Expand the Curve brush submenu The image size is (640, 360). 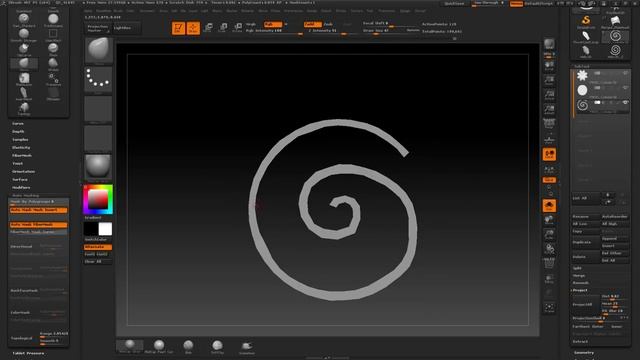(x=18, y=123)
